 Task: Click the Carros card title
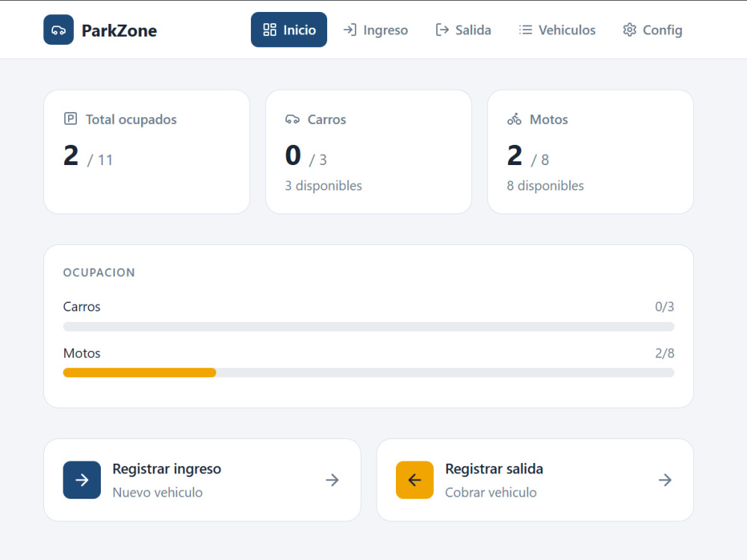click(x=327, y=119)
